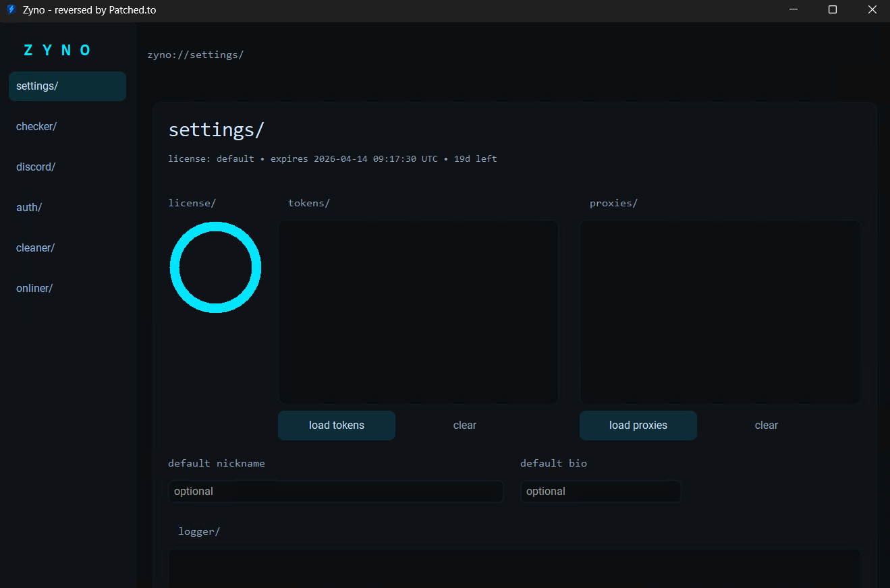Click the large settings/ page heading

tap(217, 129)
